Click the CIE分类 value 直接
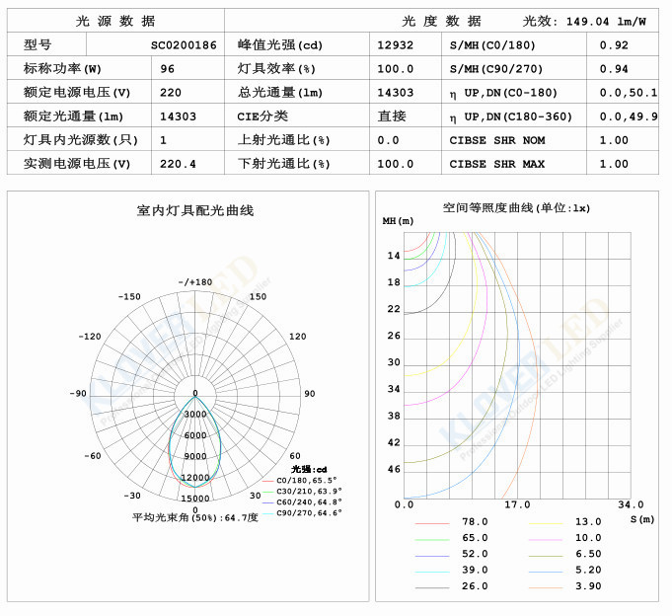The image size is (672, 616). click(x=392, y=115)
